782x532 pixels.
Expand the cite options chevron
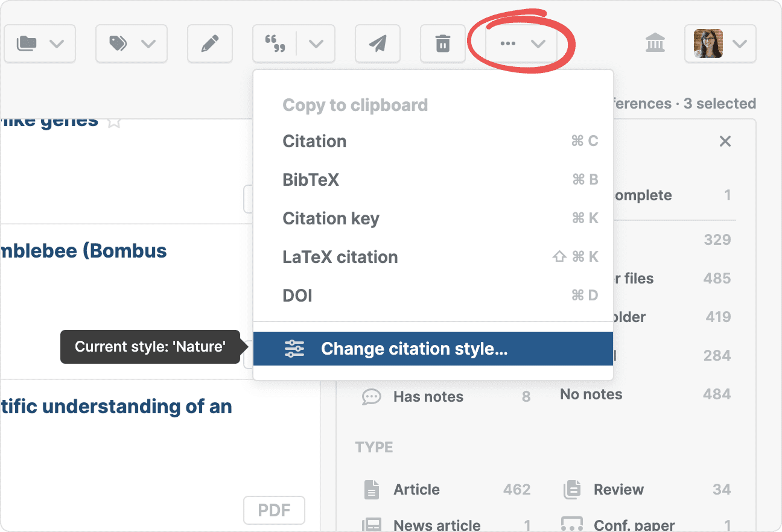(x=316, y=44)
